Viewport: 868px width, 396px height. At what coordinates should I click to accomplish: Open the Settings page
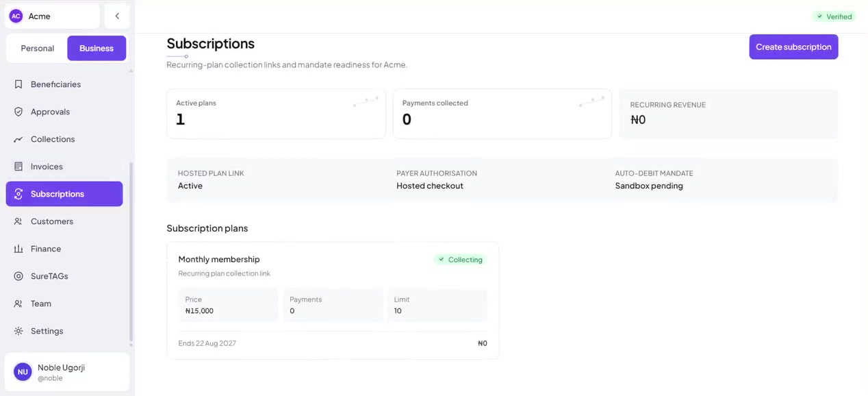(x=64, y=331)
